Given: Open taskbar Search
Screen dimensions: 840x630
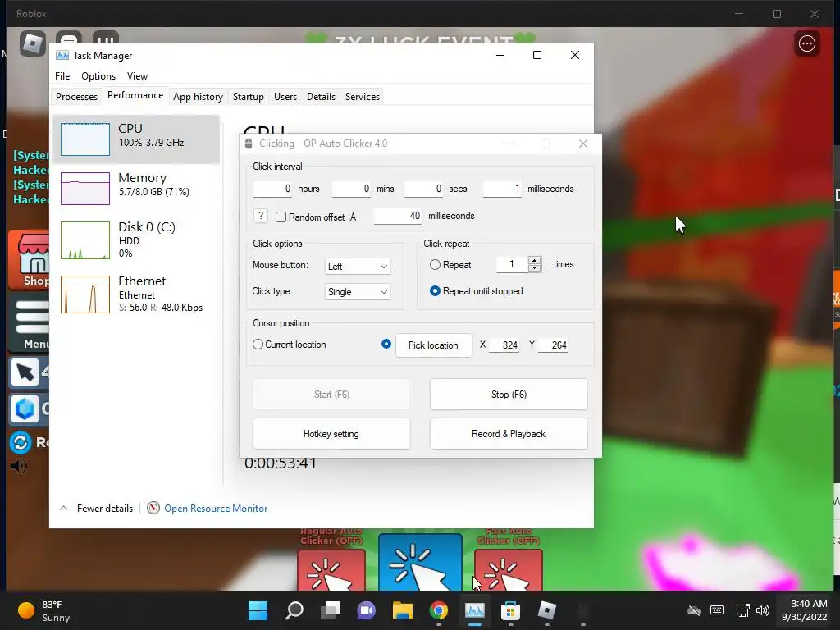Looking at the screenshot, I should point(294,610).
